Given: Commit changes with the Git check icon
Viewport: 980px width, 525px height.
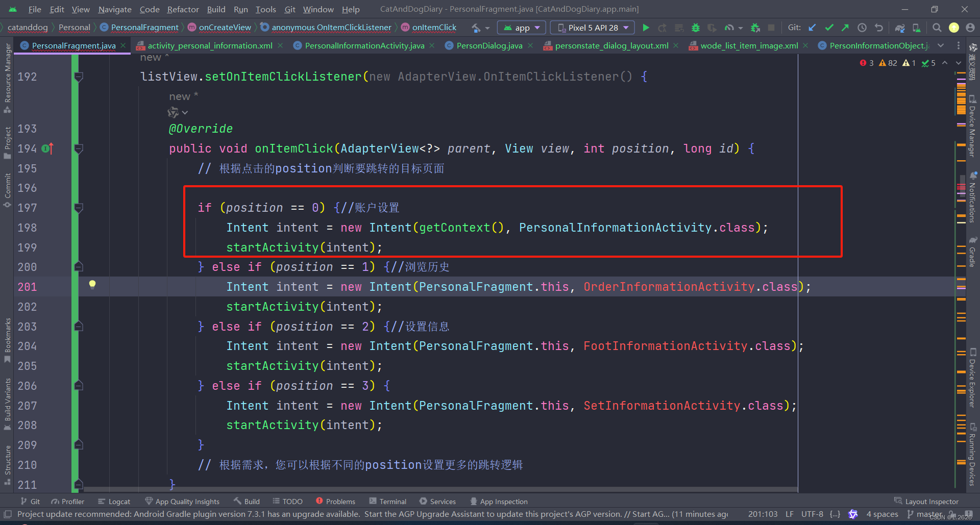Looking at the screenshot, I should pos(829,28).
